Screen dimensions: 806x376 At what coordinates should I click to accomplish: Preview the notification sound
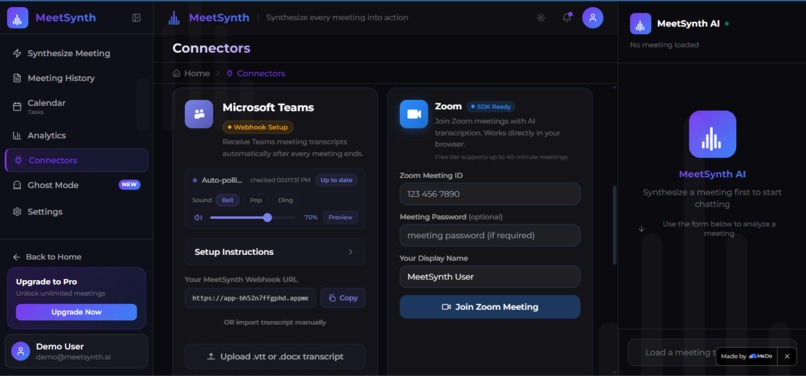click(x=340, y=218)
